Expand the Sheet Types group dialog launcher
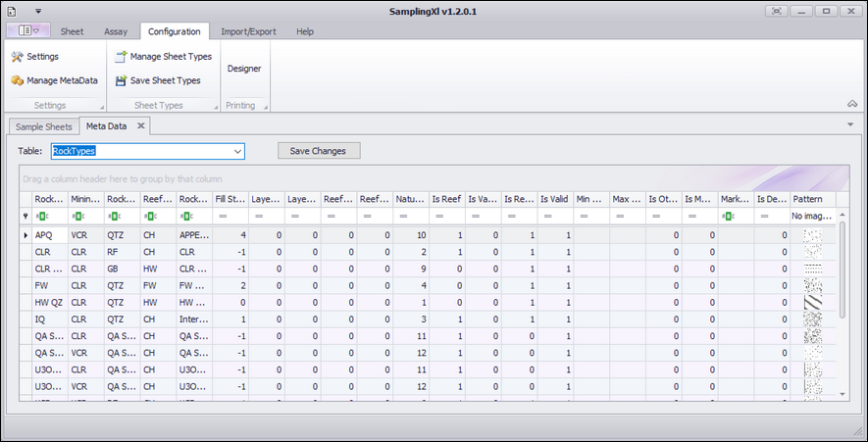The width and height of the screenshot is (868, 442). [216, 108]
